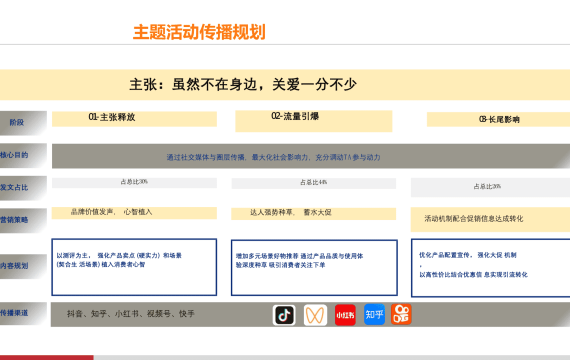Click the orange butterfly video channel icon
Screen dimensions: 570x360
(315, 315)
